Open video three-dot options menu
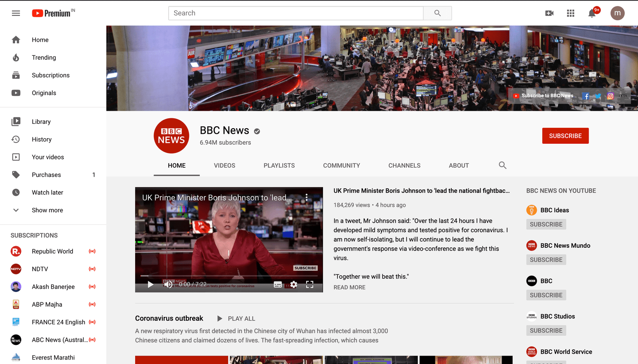638x364 pixels. 306,197
